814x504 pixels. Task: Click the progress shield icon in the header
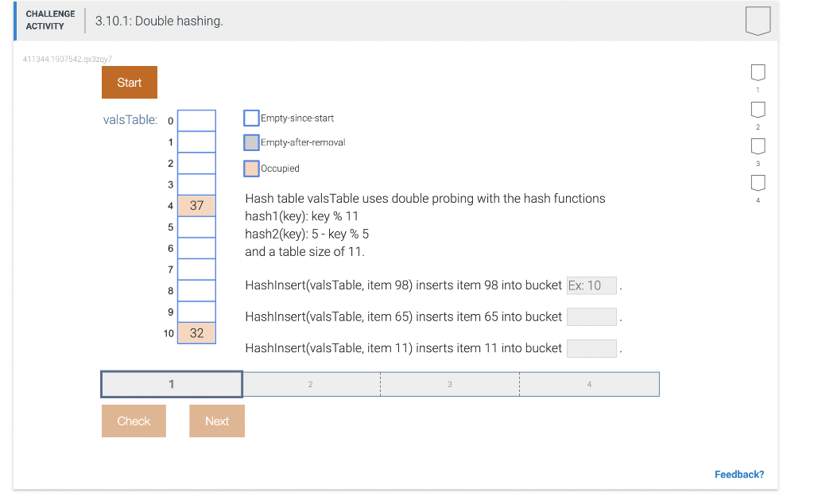(x=758, y=21)
